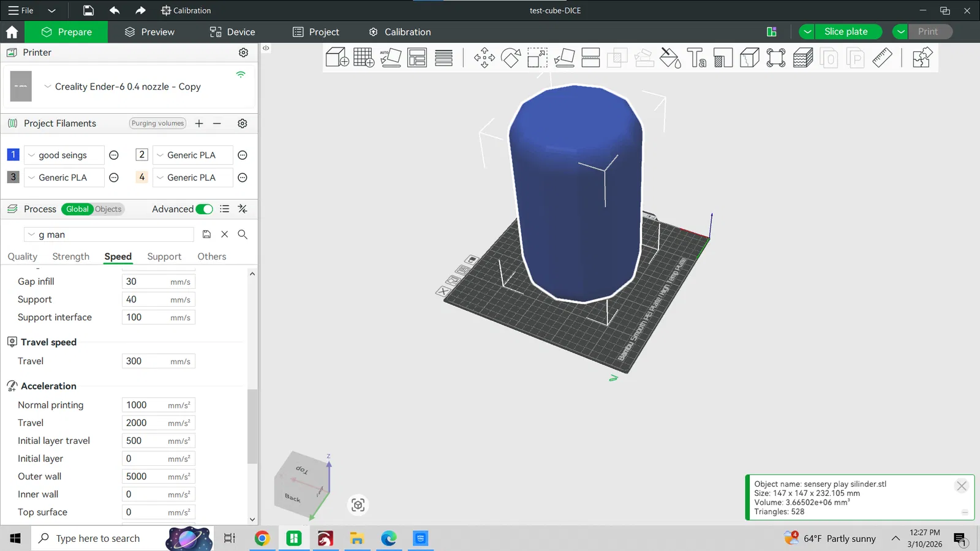Switch process scope to Objects
Viewport: 980px width, 551px height.
(x=108, y=209)
